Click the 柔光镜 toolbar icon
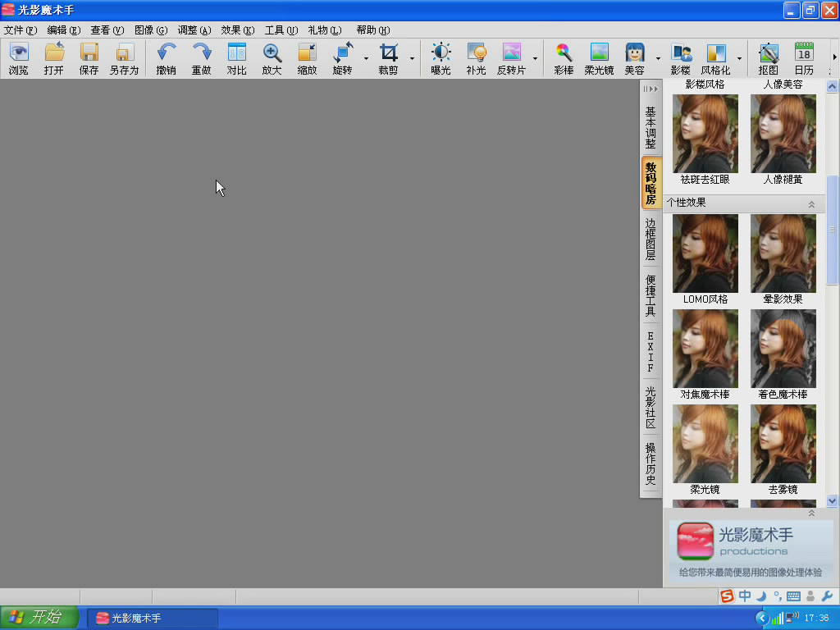Image resolution: width=840 pixels, height=630 pixels. pyautogui.click(x=599, y=58)
